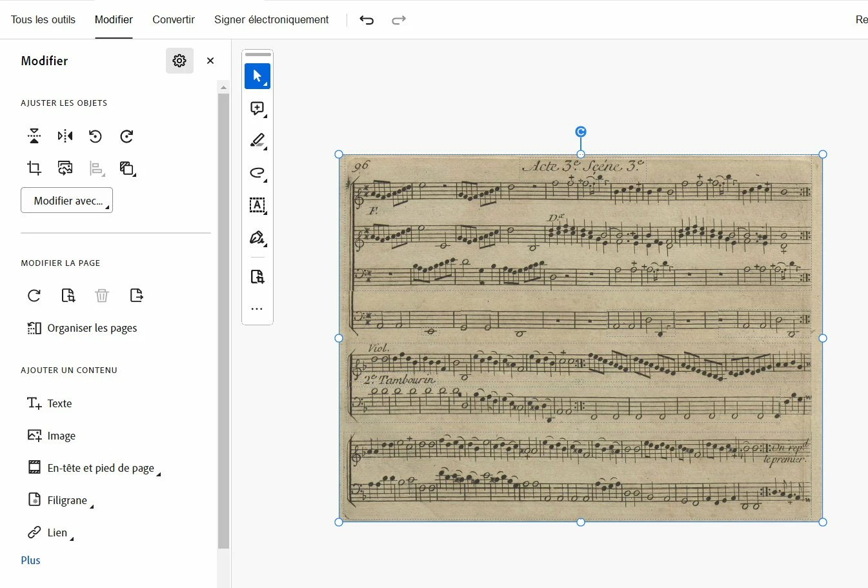
Task: Rotate the page clockwise
Action: click(x=34, y=296)
